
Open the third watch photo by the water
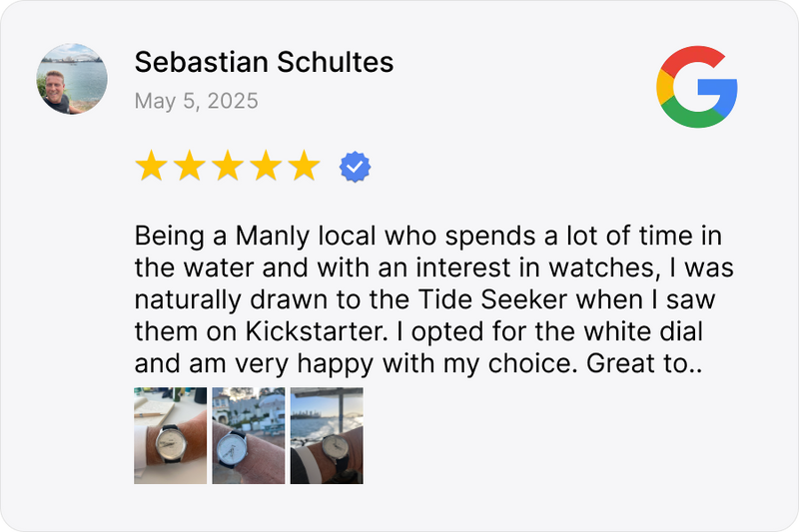tap(327, 436)
